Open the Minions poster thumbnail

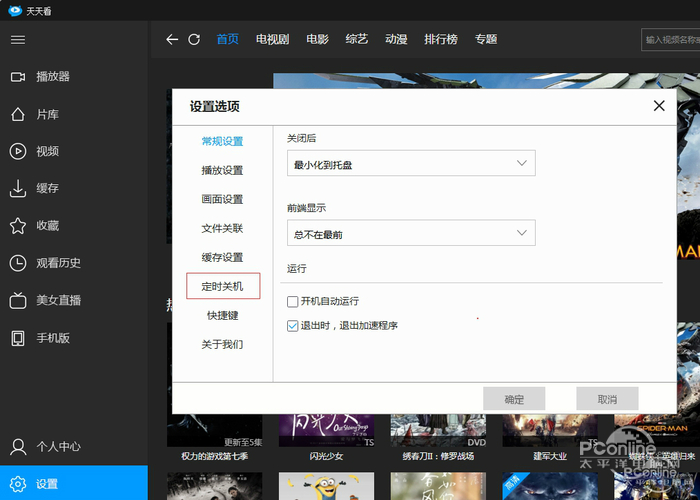point(326,486)
